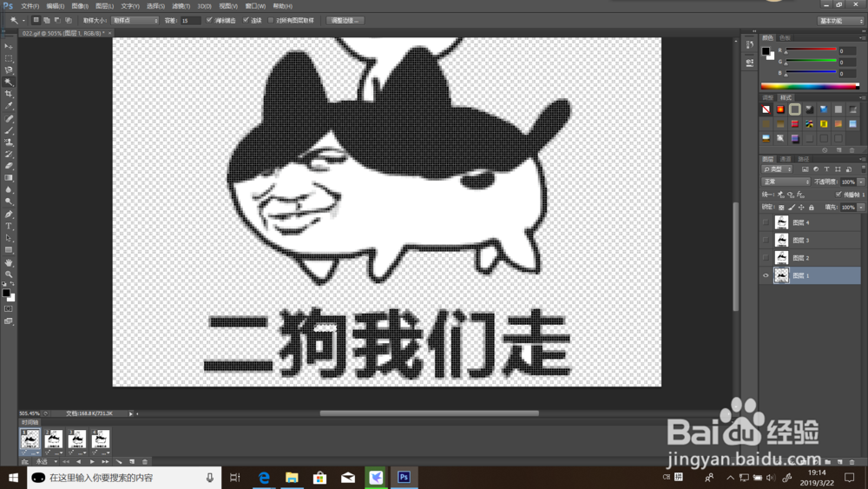The image size is (868, 489).
Task: Click the tween frames icon in timeline
Action: 118,461
